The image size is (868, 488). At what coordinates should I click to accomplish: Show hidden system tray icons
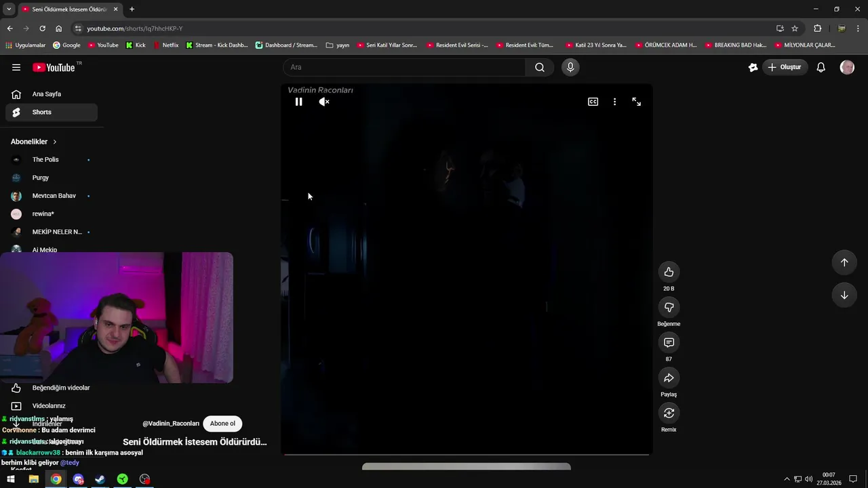click(787, 479)
